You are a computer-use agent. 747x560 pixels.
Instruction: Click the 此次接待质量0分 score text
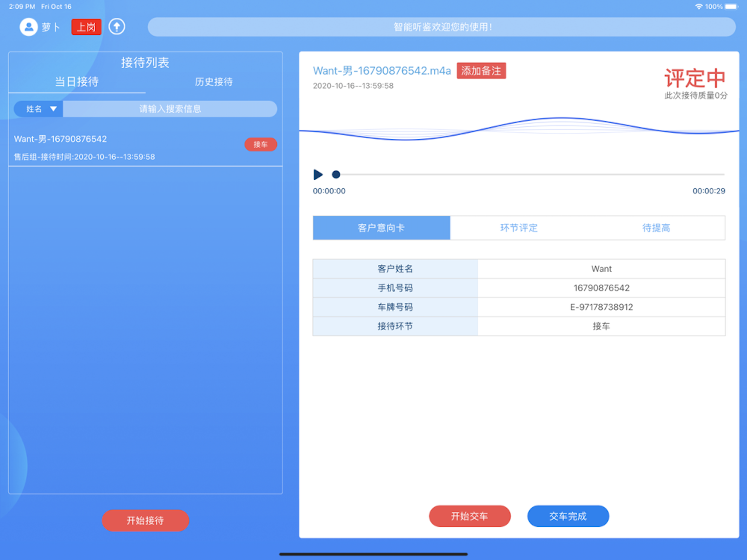(696, 96)
